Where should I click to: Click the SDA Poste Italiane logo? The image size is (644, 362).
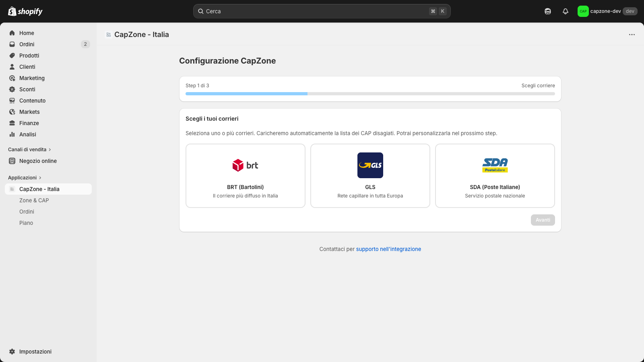495,165
